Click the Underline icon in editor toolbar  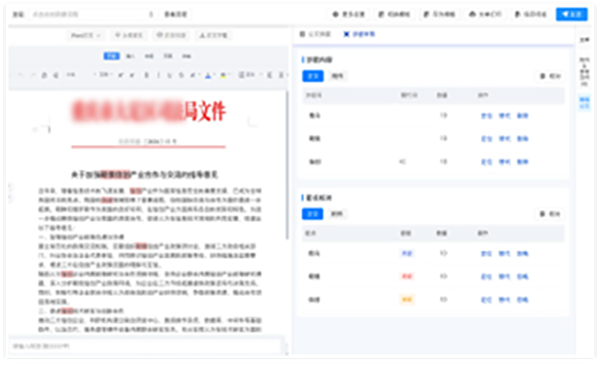tap(169, 75)
